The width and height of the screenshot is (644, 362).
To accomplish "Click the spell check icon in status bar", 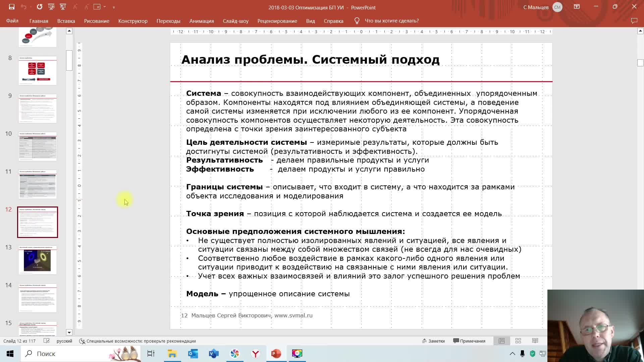I will click(47, 341).
